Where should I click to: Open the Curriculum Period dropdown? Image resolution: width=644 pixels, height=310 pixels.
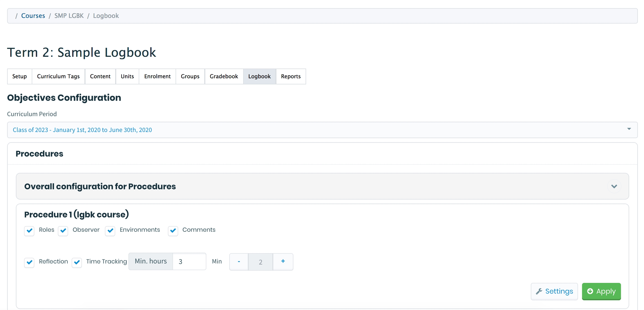322,130
